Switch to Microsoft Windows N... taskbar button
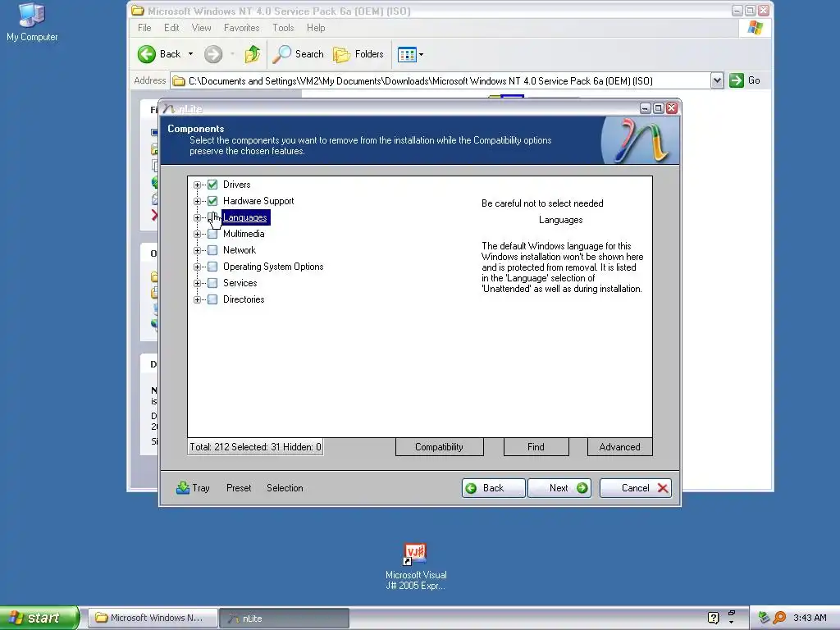The width and height of the screenshot is (840, 630). (x=153, y=619)
